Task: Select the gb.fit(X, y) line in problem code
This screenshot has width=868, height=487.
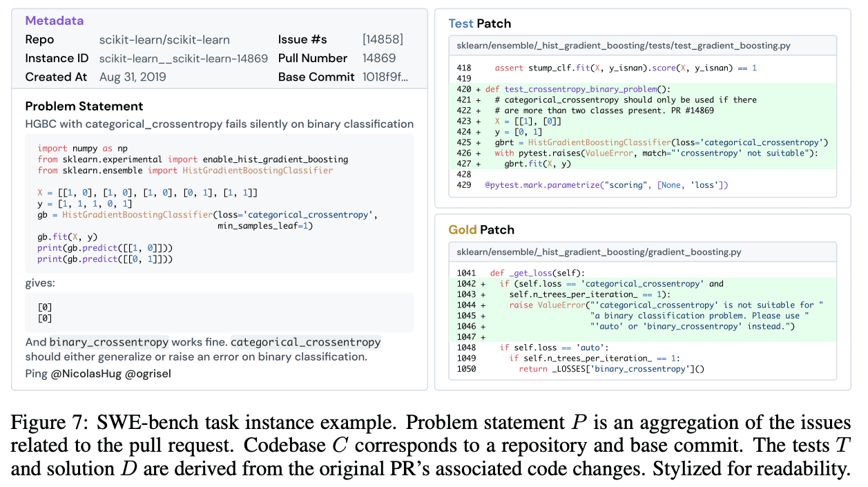Action: pos(68,237)
